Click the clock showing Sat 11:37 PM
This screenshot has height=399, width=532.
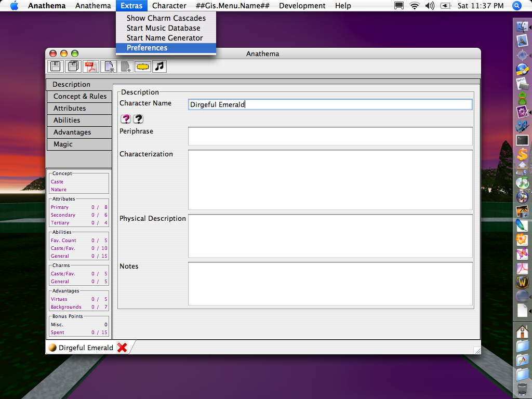coord(481,6)
